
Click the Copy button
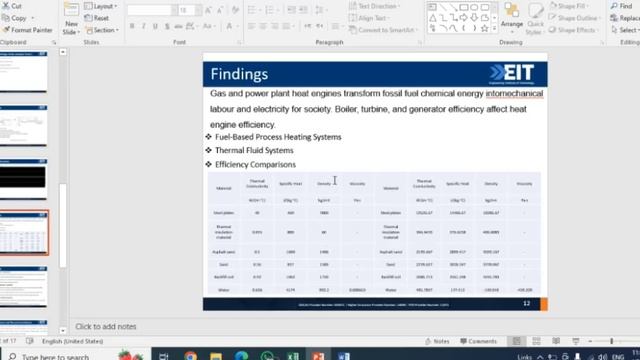(14, 18)
